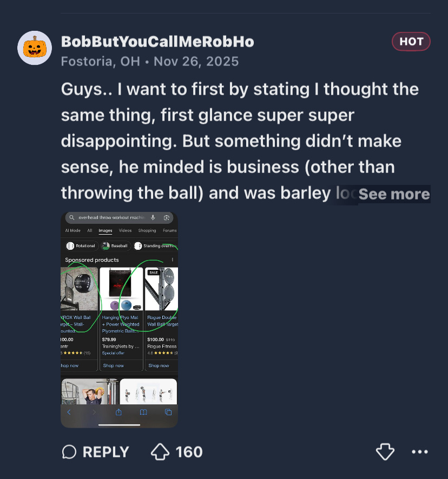The height and width of the screenshot is (479, 448).
Task: Tap the share icon in browser toolbar
Action: (x=118, y=412)
